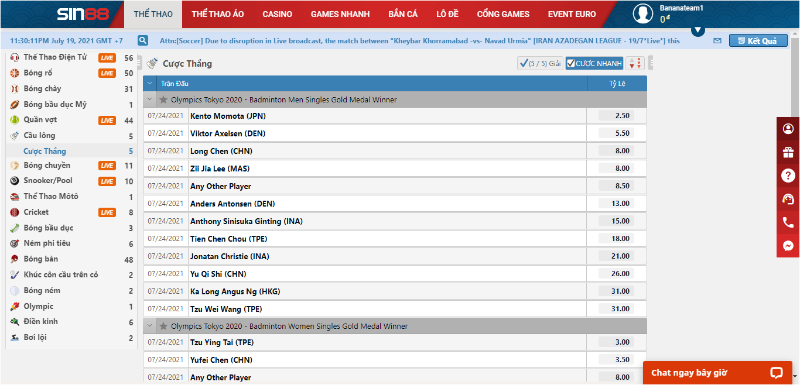
Task: Collapse the Women Singles Gold Medal Winner group
Action: (x=150, y=325)
